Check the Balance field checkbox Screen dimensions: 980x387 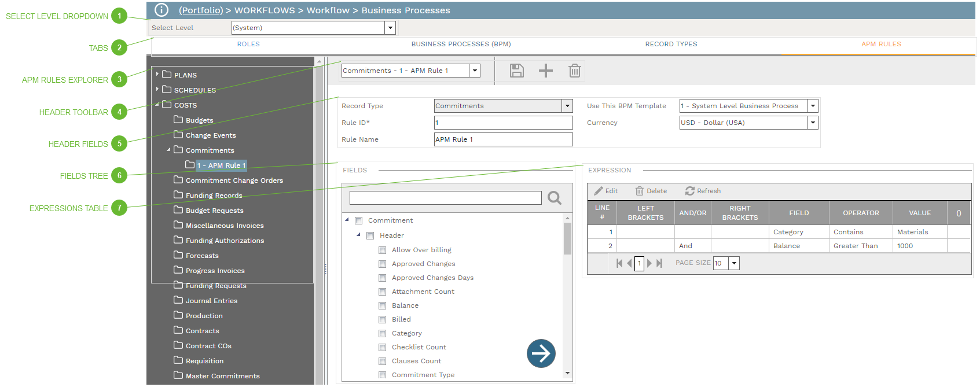[x=382, y=305]
